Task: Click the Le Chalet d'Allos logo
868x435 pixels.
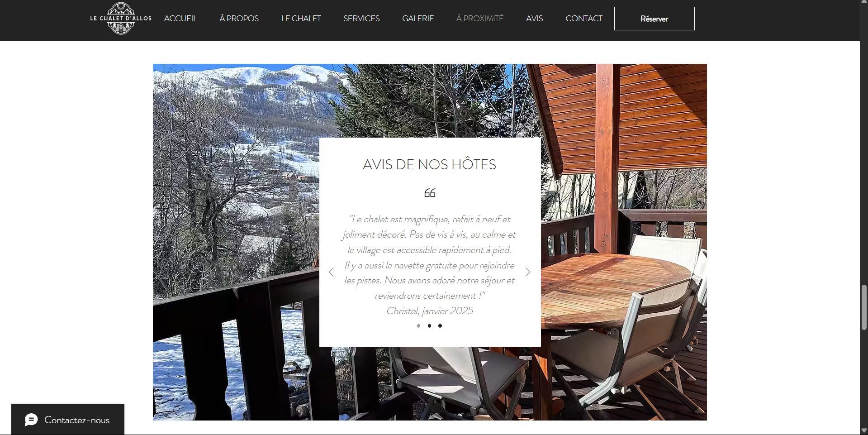Action: pos(121,19)
